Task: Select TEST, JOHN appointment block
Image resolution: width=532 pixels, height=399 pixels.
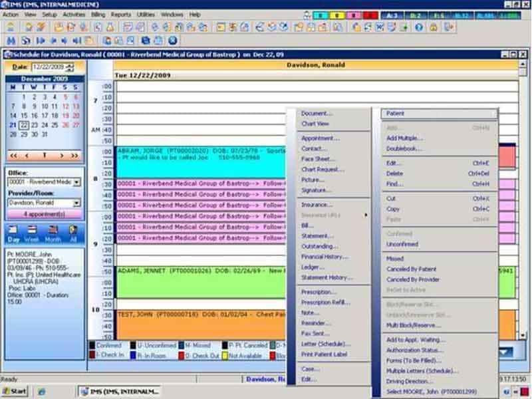Action: [201, 325]
